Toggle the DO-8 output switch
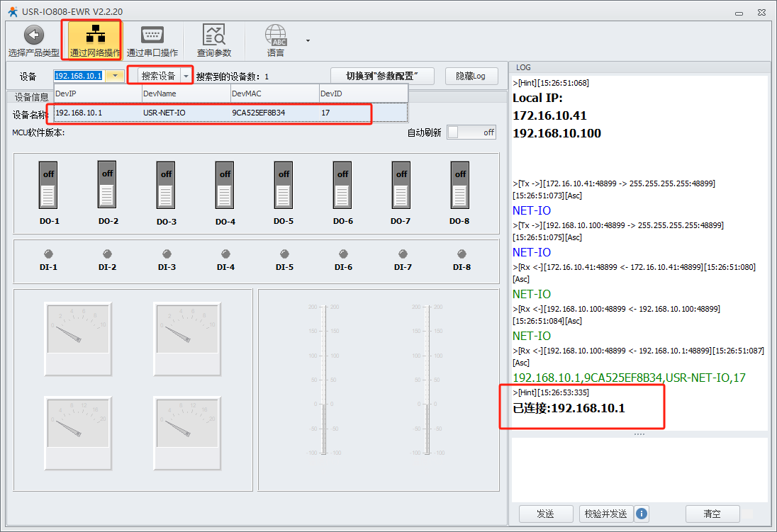777x532 pixels. point(460,185)
